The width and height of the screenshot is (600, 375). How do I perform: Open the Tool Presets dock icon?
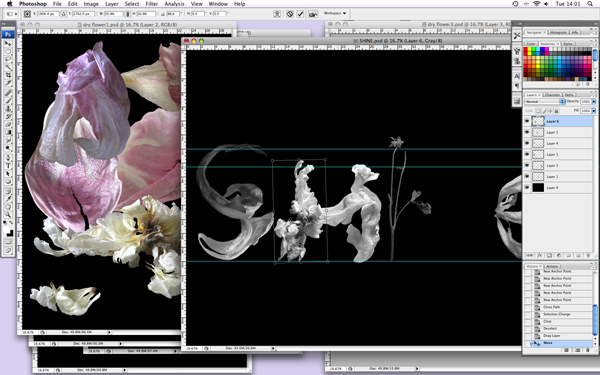pyautogui.click(x=517, y=35)
